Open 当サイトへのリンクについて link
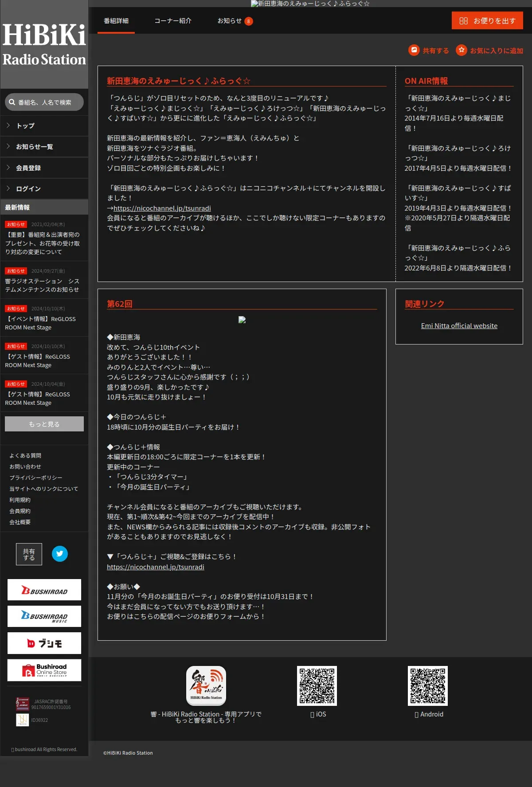 pos(44,489)
